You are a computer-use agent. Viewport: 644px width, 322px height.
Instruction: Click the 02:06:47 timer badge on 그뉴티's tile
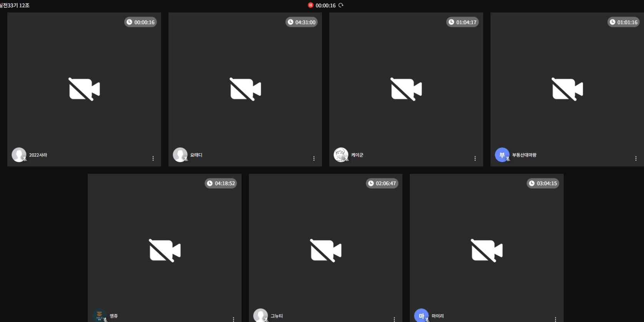[382, 183]
